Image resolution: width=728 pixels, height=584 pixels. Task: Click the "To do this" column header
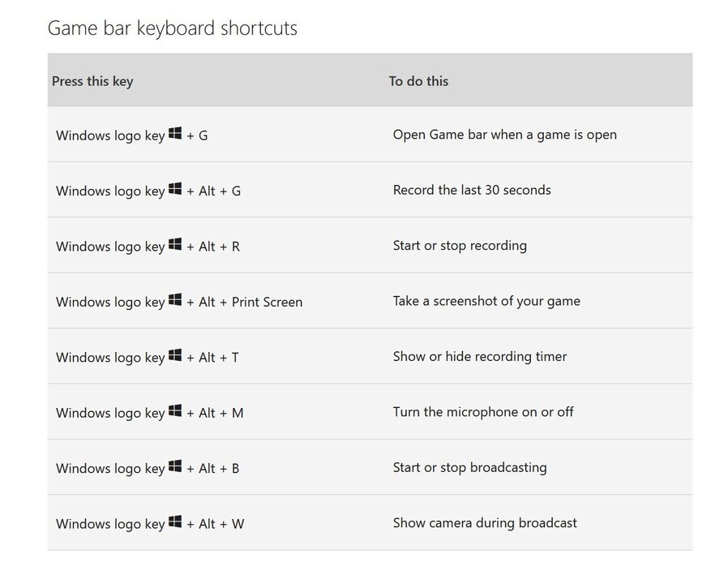[x=418, y=81]
